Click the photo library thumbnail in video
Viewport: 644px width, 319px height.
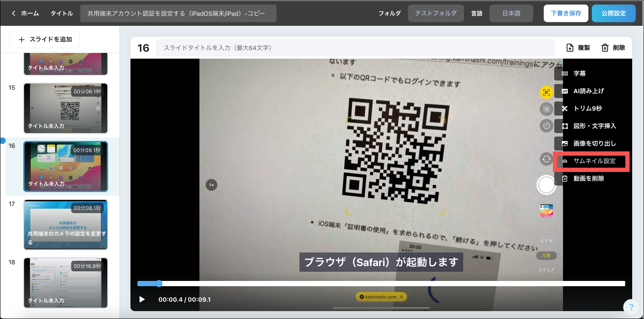[546, 211]
